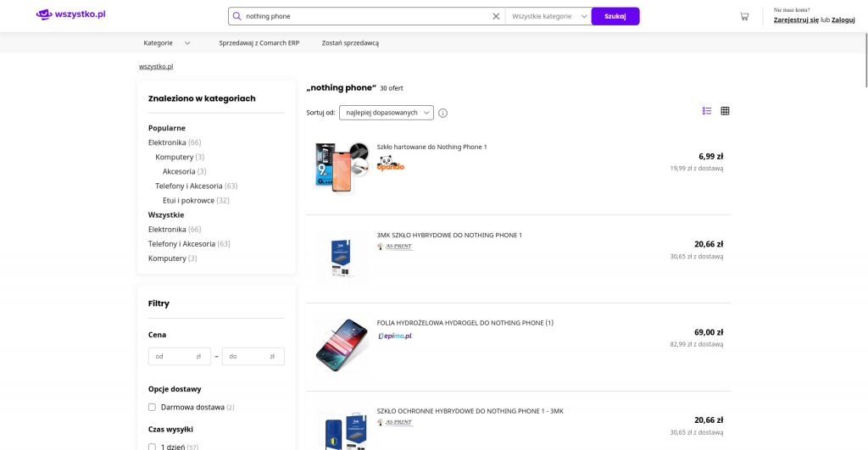Go to Zostań sprzedawcą page

click(x=350, y=43)
